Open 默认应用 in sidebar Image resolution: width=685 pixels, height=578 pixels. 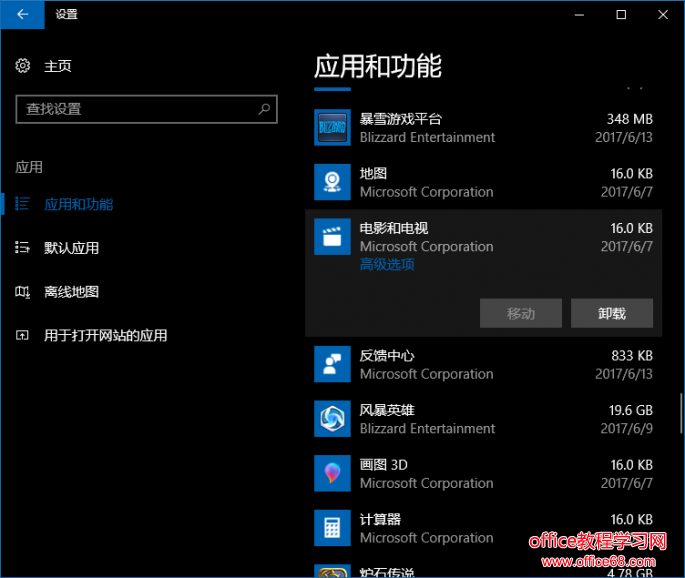(x=72, y=248)
